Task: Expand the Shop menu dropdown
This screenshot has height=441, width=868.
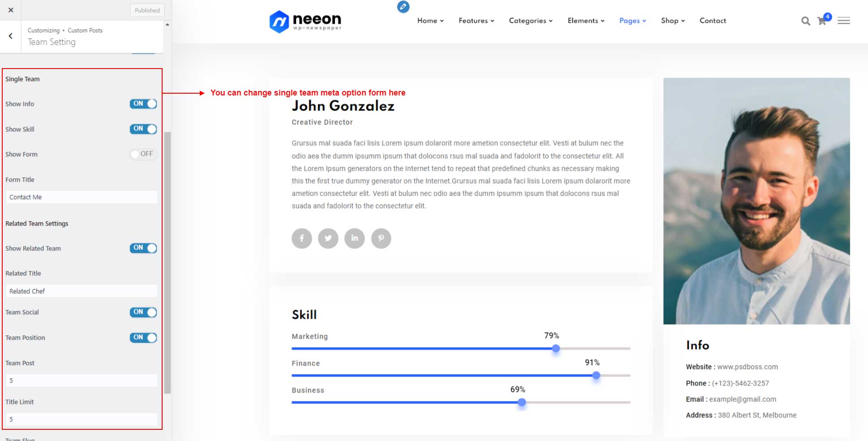Action: 673,21
